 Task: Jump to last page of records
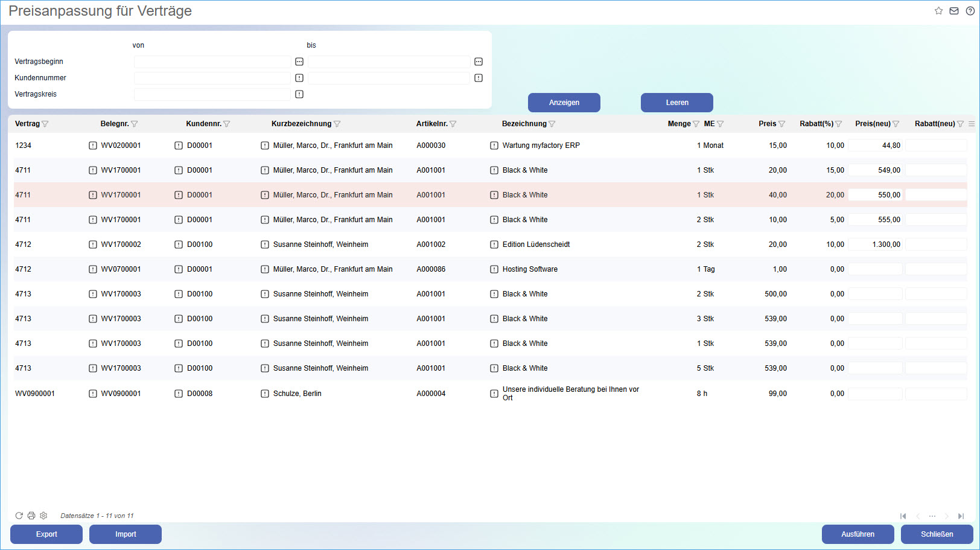tap(961, 516)
